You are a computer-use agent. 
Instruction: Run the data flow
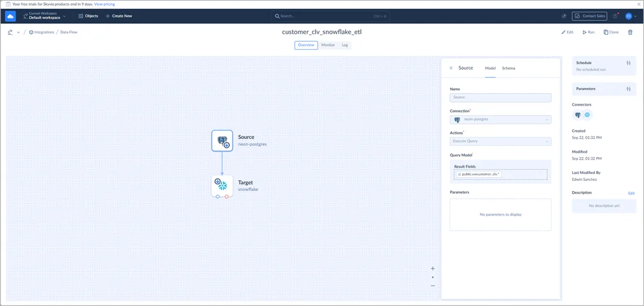(x=588, y=32)
